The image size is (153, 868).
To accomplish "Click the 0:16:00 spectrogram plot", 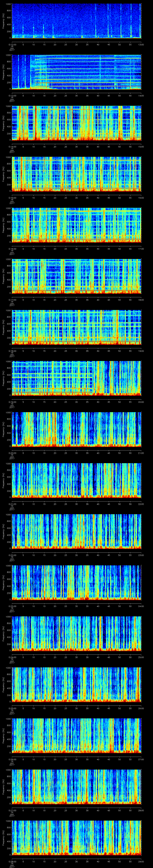I will (x=76, y=225).
